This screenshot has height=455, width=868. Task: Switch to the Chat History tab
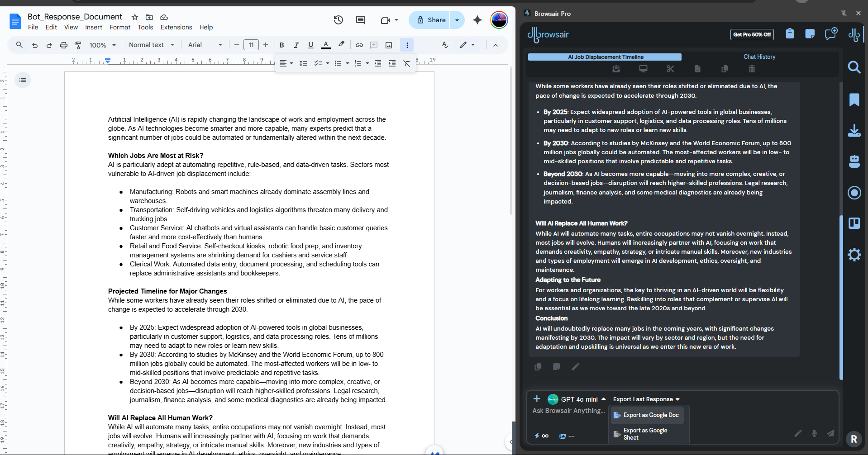pyautogui.click(x=759, y=57)
